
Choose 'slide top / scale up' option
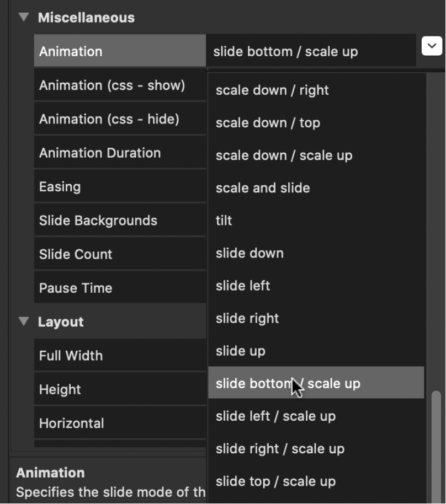click(316, 481)
